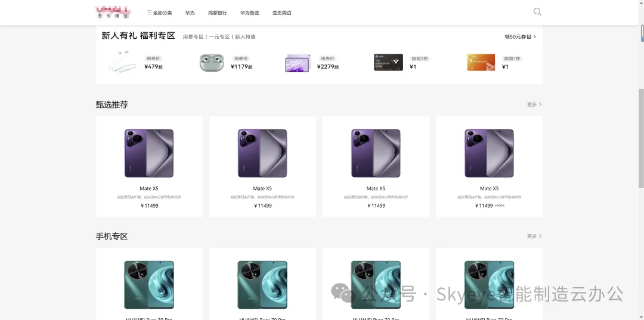Viewport: 644px width, 320px height.
Task: Click the 新人有礼 福利专区 heading
Action: [138, 36]
